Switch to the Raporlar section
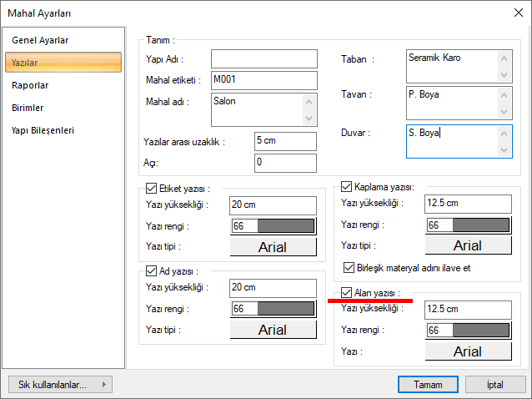Viewport: 532px width, 399px height. click(30, 85)
